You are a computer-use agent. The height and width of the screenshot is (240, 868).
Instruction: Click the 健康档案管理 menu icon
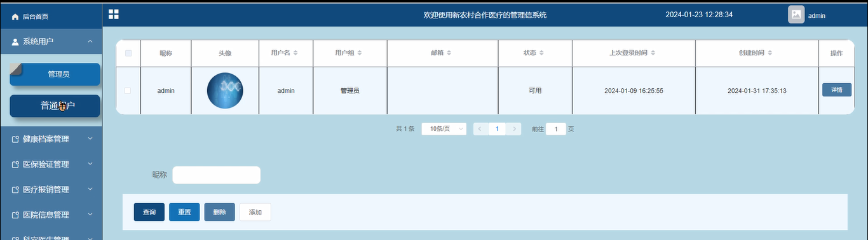point(15,139)
